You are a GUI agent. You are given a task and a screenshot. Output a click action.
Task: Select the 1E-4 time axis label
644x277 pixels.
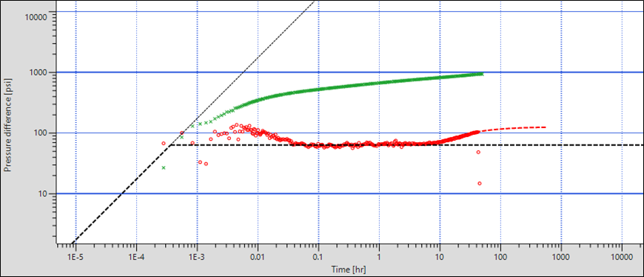pos(136,257)
